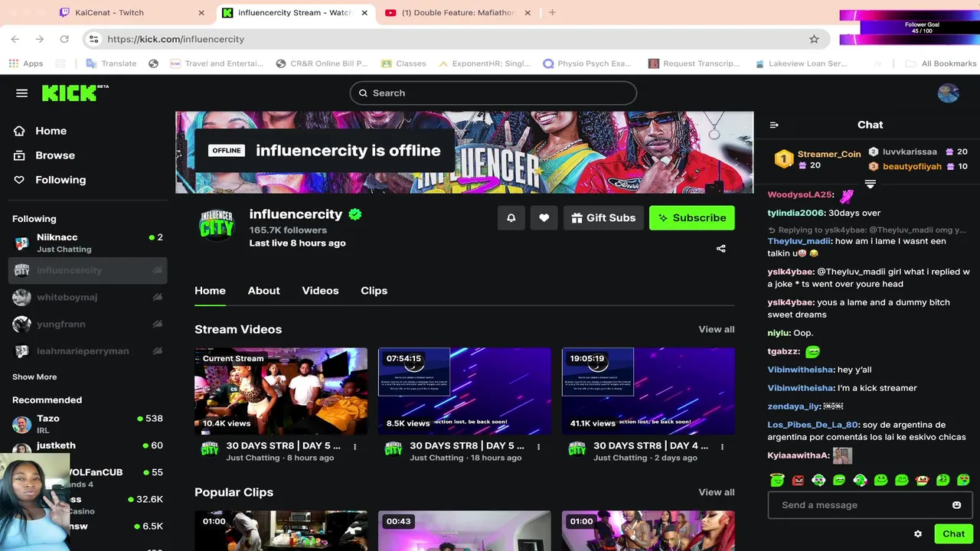Open emoji picker in message box
This screenshot has width=980, height=551.
coord(956,505)
